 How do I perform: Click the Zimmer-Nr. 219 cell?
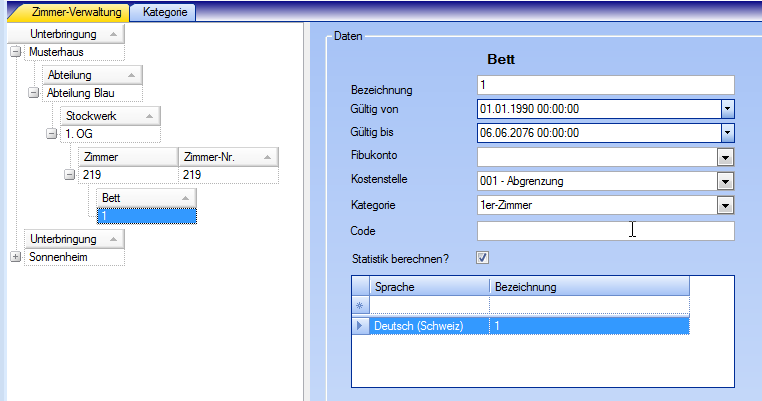[x=228, y=175]
